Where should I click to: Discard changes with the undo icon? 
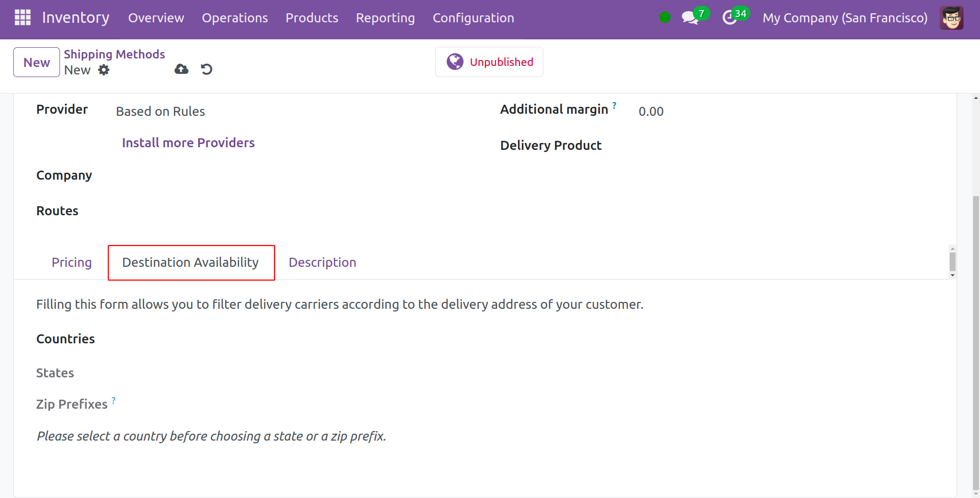point(207,69)
